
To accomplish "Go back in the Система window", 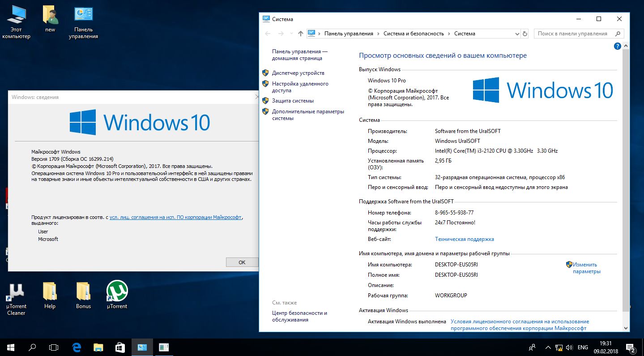I will point(268,34).
